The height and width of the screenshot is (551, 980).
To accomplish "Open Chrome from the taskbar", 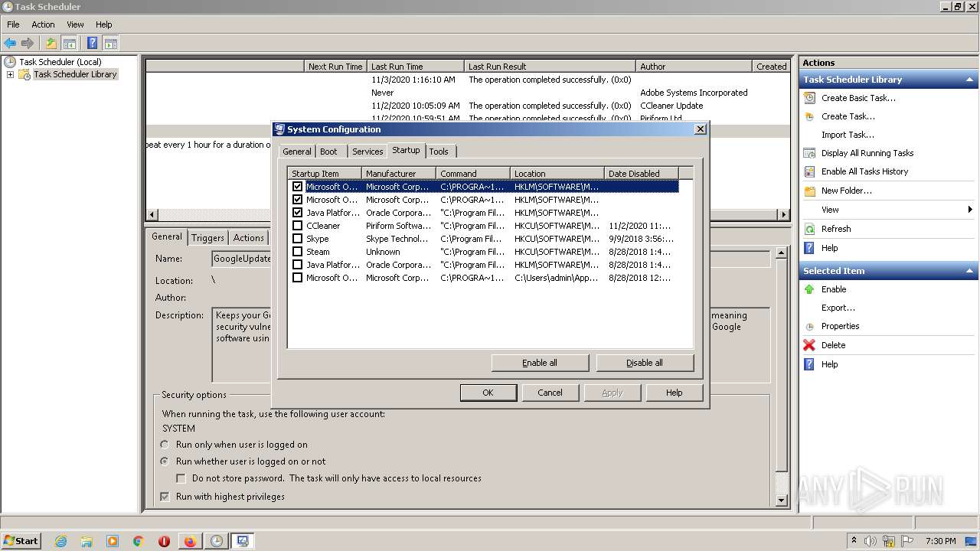I will coord(139,541).
